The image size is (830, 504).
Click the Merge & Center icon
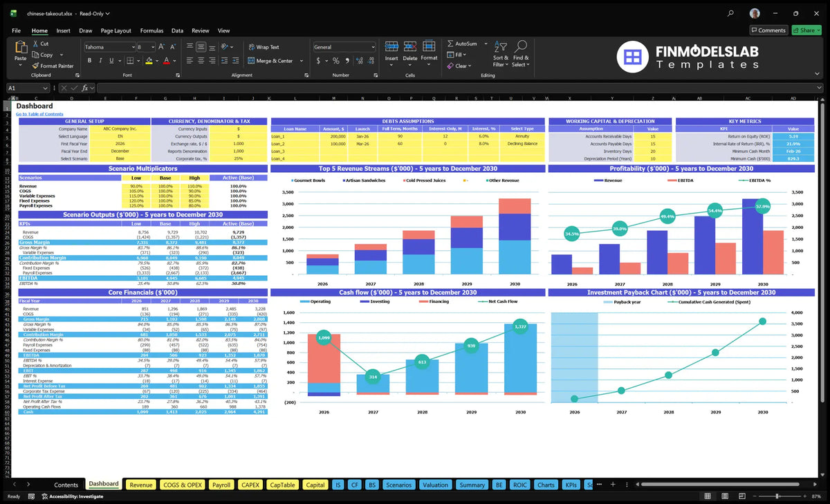(x=251, y=61)
